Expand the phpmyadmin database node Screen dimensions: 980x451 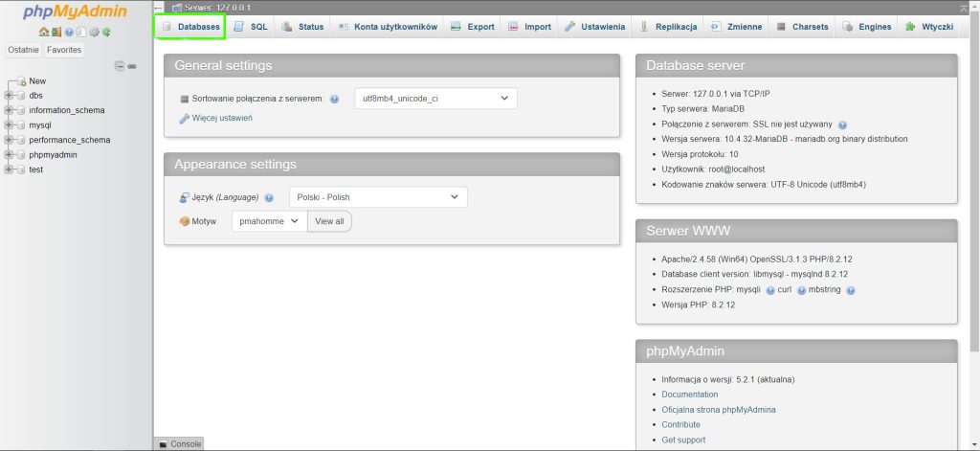[x=9, y=155]
